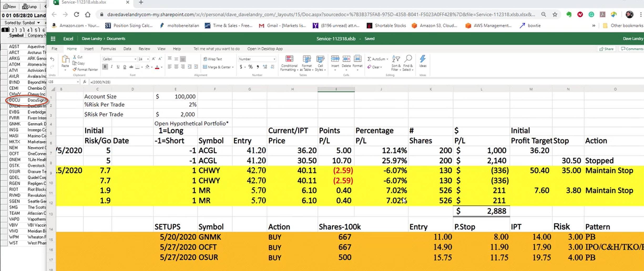Image resolution: width=644 pixels, height=271 pixels.
Task: Open Cell Styles gallery
Action: point(320,63)
